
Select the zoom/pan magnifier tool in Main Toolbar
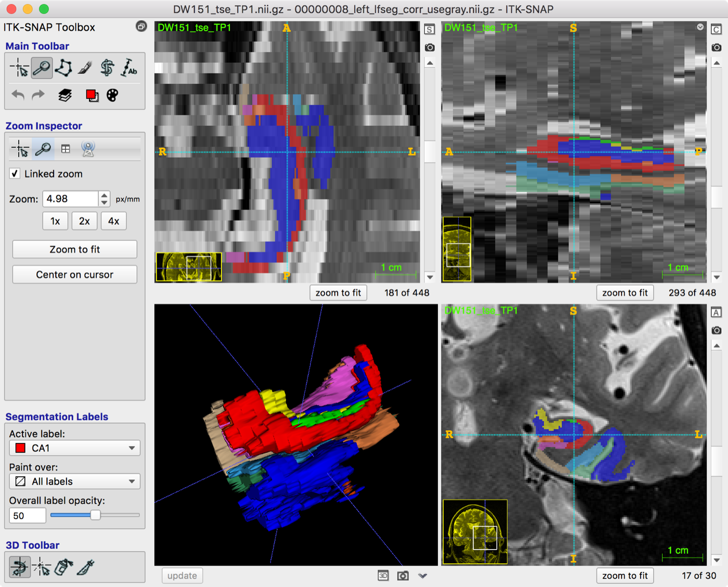click(42, 68)
